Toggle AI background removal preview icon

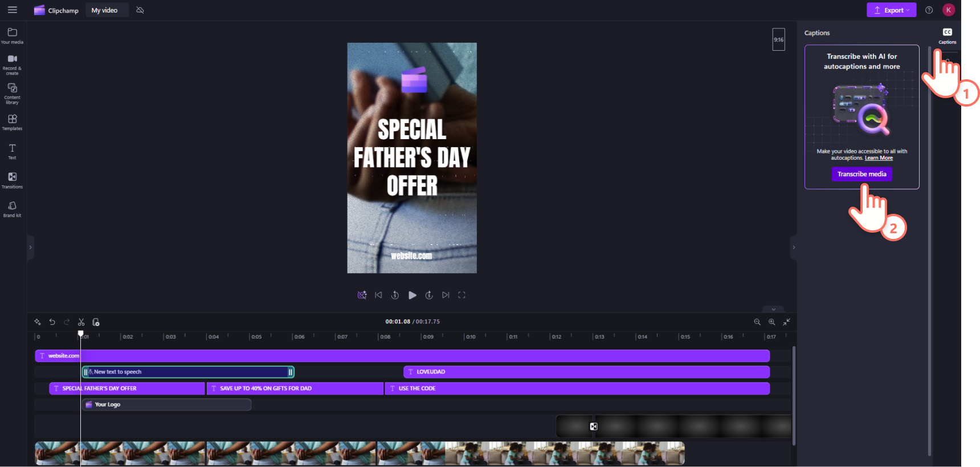click(x=362, y=295)
